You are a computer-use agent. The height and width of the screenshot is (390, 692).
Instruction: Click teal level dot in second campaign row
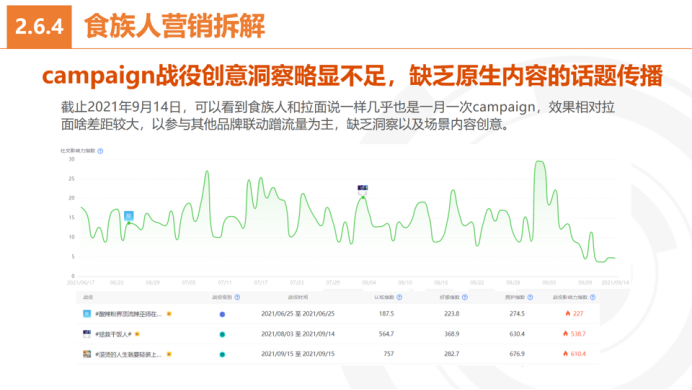[222, 334]
